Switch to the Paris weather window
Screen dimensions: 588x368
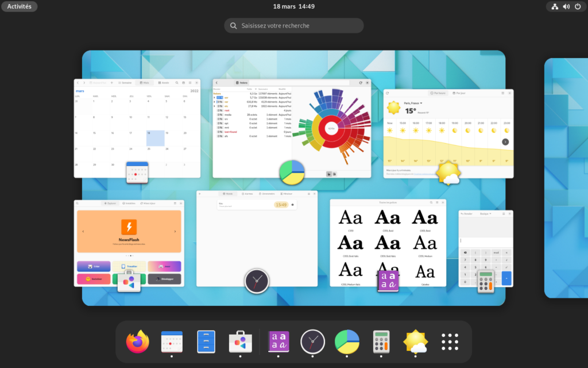tap(448, 133)
